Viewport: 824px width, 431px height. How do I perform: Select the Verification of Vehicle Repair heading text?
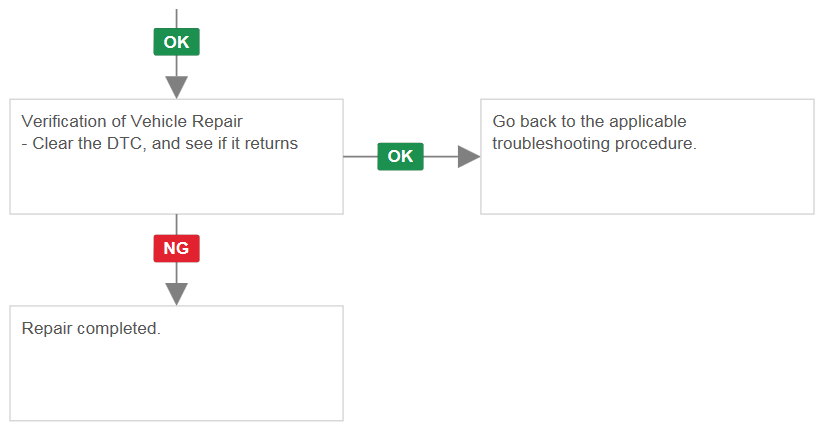point(132,121)
